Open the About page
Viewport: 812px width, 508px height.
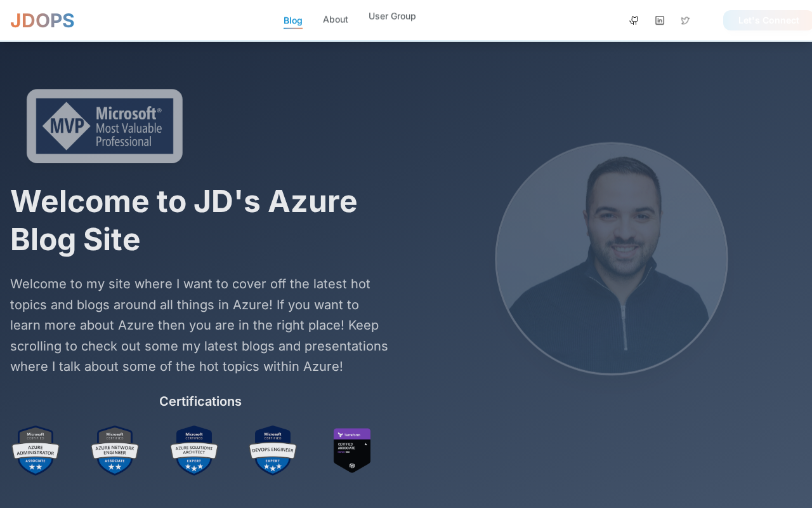click(335, 20)
